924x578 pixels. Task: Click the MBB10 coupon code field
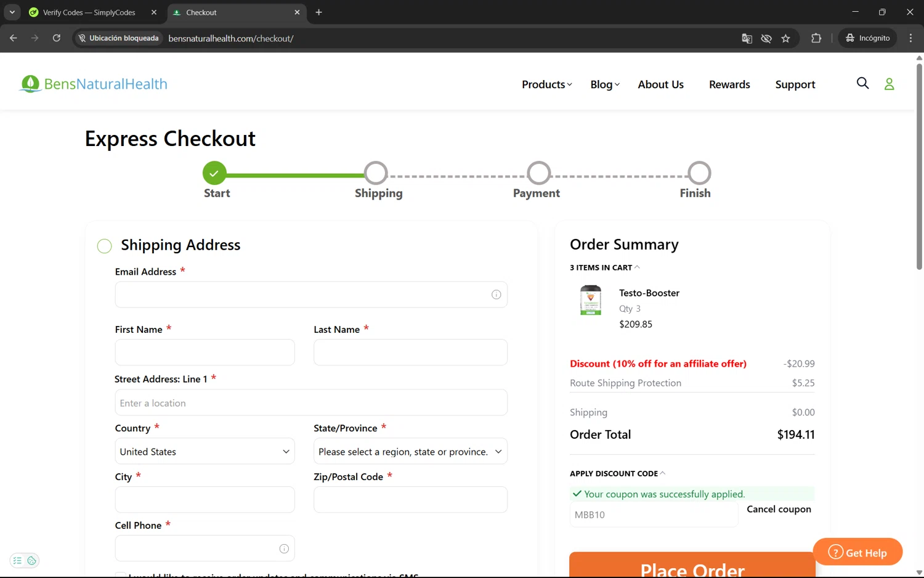[x=654, y=515]
